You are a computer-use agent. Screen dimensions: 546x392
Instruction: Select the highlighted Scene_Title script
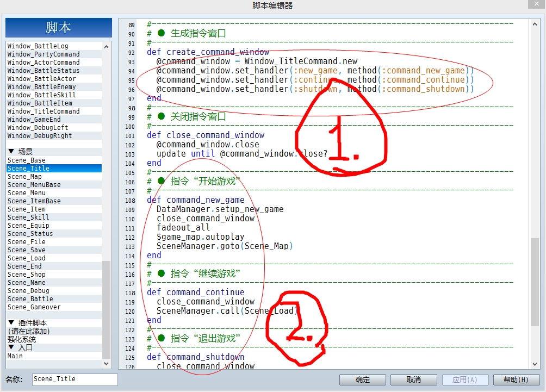click(x=54, y=169)
